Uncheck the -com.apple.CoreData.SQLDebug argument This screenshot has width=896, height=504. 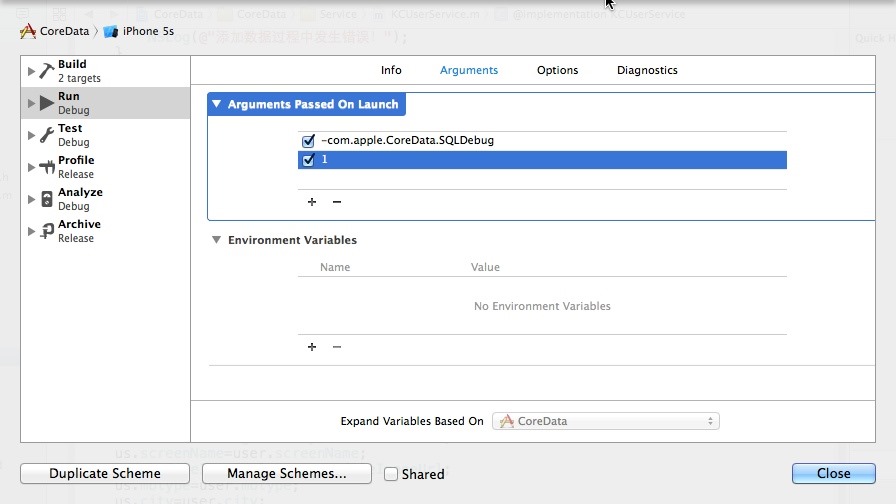pos(308,141)
